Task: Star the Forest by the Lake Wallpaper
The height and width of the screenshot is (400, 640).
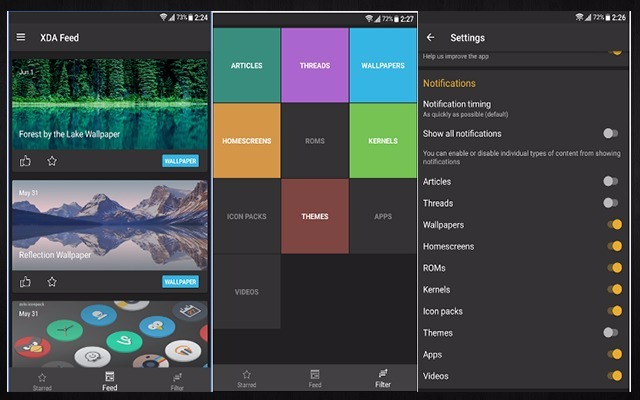Action: [52, 161]
